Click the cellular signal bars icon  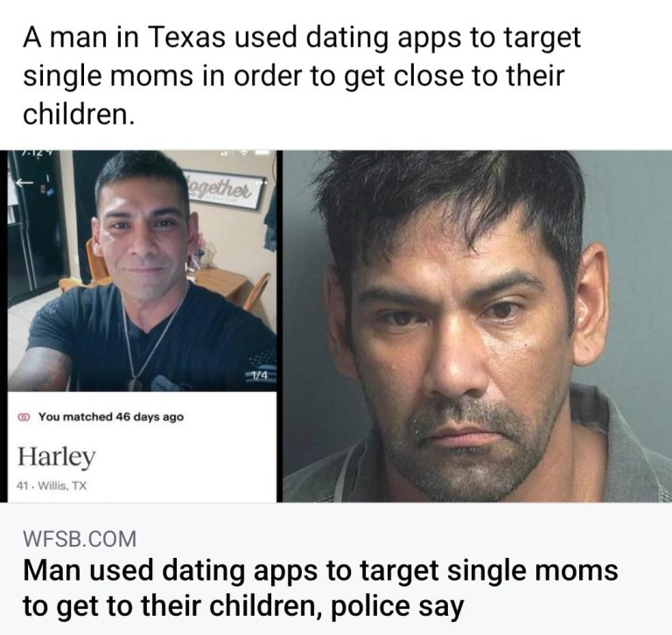tap(223, 152)
